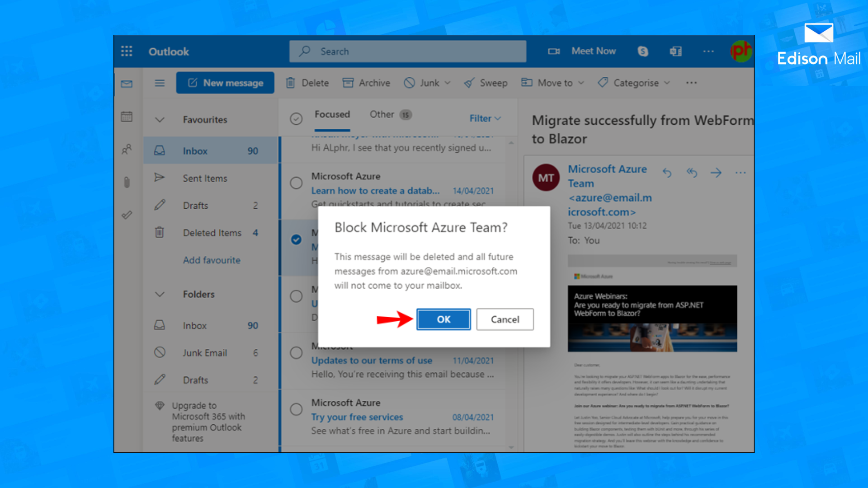Viewport: 868px width, 488px height.
Task: Open the Skype icon in the top bar
Action: coord(643,51)
